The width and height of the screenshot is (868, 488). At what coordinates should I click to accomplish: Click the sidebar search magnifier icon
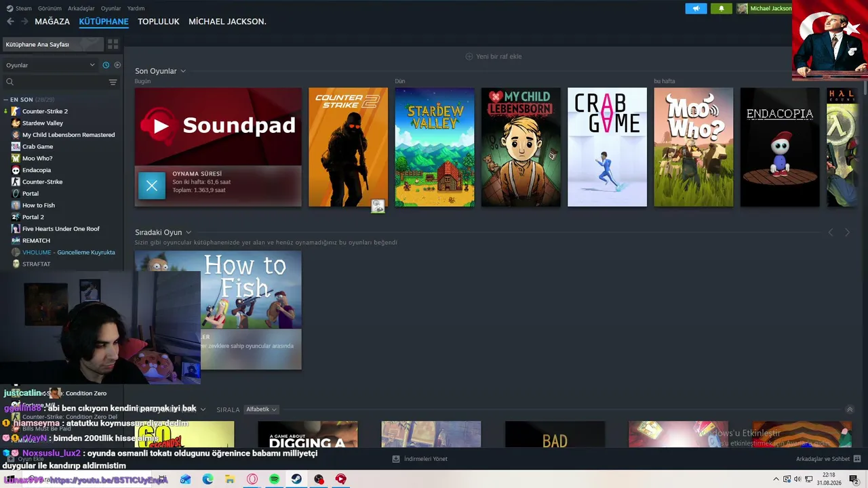tap(9, 82)
